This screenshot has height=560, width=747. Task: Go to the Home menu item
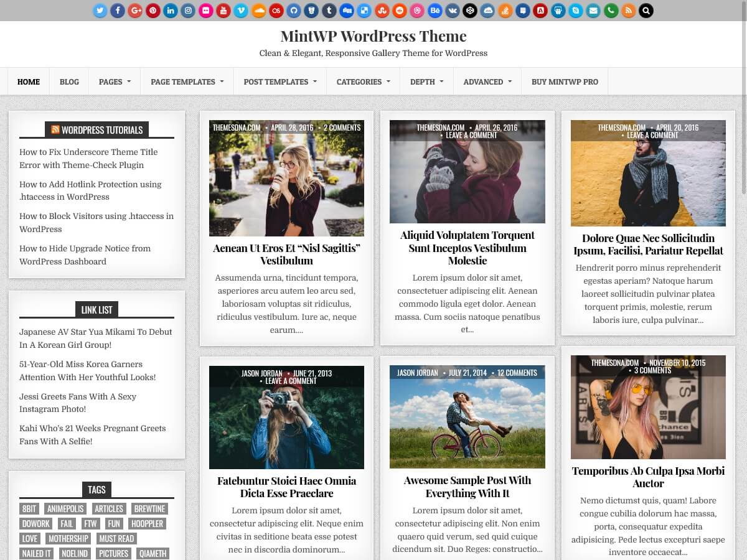click(x=29, y=82)
